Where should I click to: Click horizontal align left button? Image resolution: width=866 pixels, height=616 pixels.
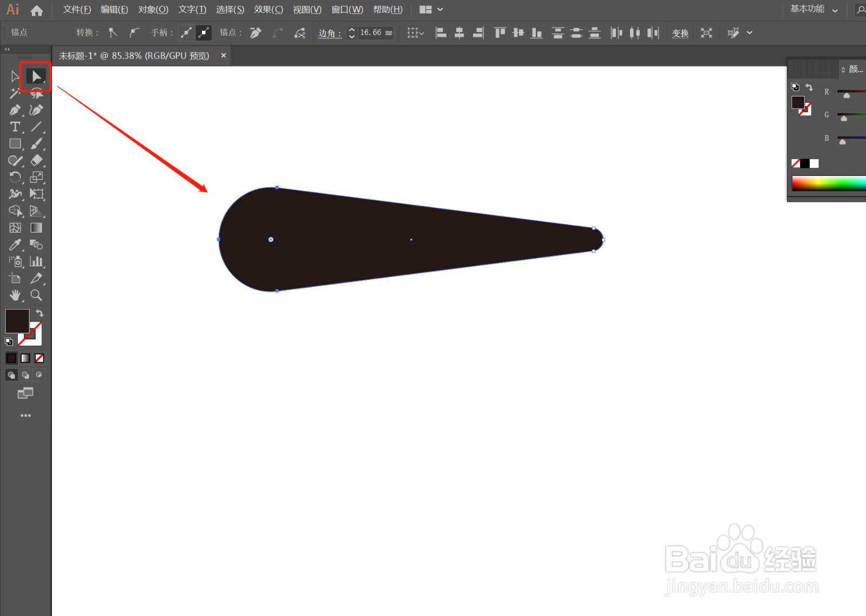(441, 33)
